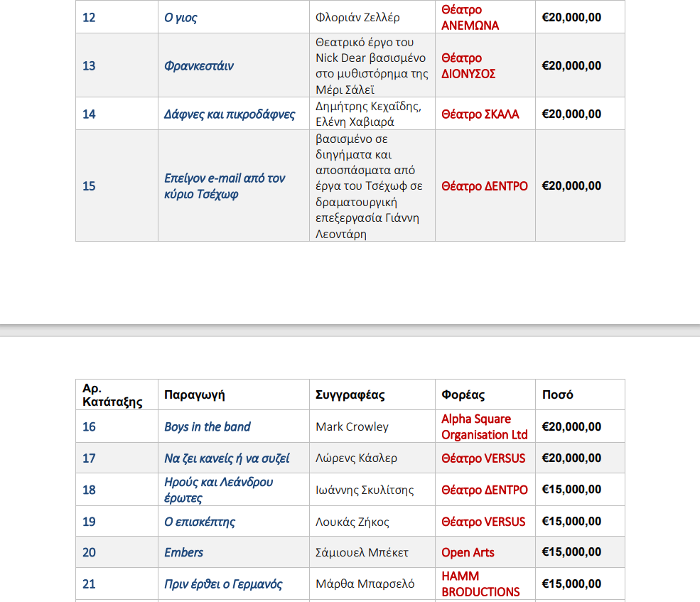Select 'Ο επισκέπτης' production title

200,522
